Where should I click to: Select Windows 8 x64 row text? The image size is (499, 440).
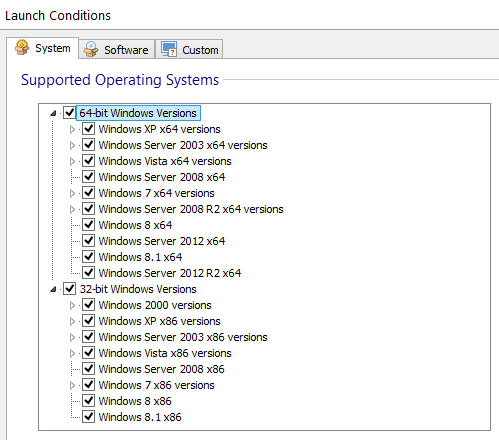coord(135,225)
